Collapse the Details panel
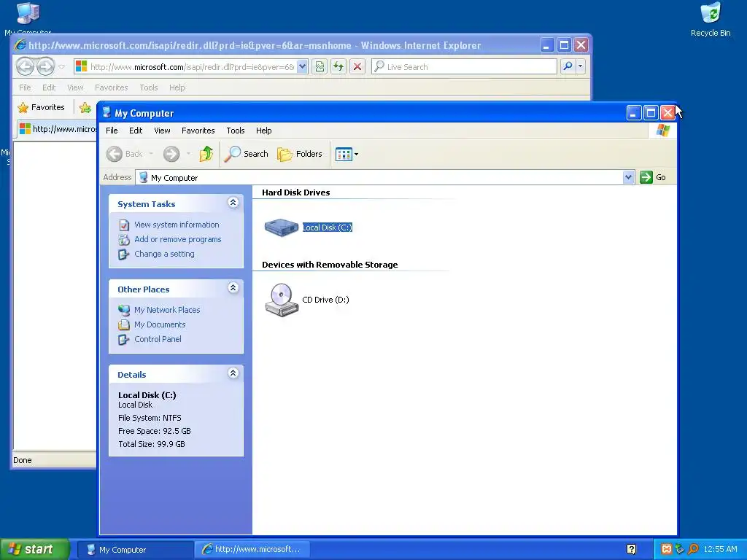747x560 pixels. click(x=233, y=373)
